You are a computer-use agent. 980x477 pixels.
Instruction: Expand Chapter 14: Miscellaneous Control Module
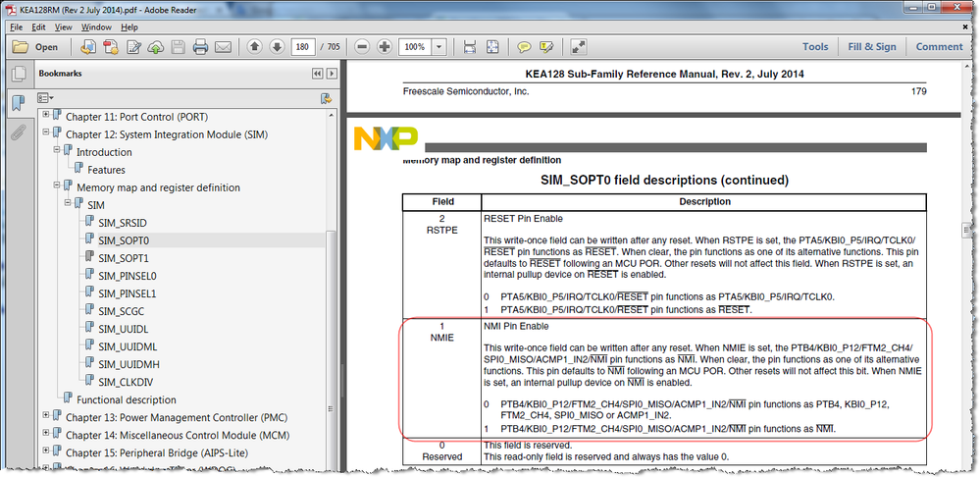click(46, 433)
